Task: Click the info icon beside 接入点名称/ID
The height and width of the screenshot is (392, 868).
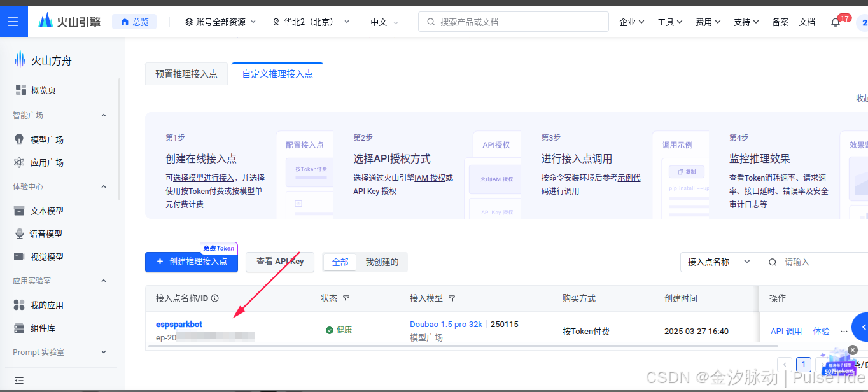Action: pyautogui.click(x=214, y=298)
